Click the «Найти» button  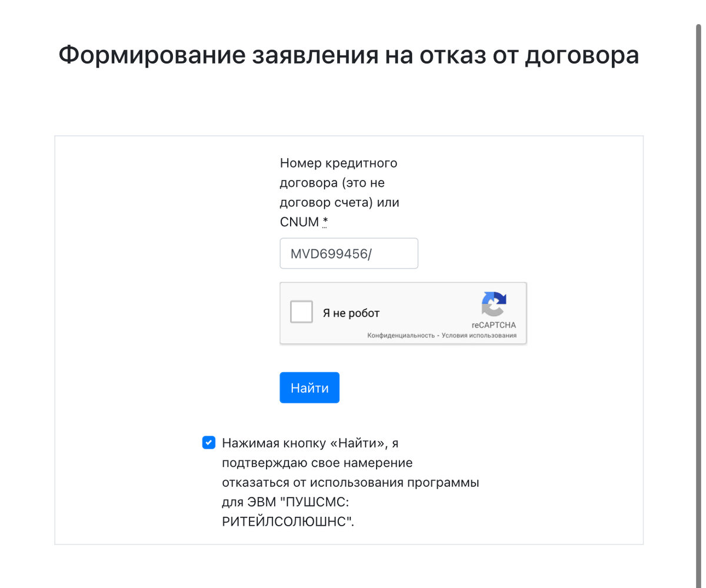pos(309,387)
